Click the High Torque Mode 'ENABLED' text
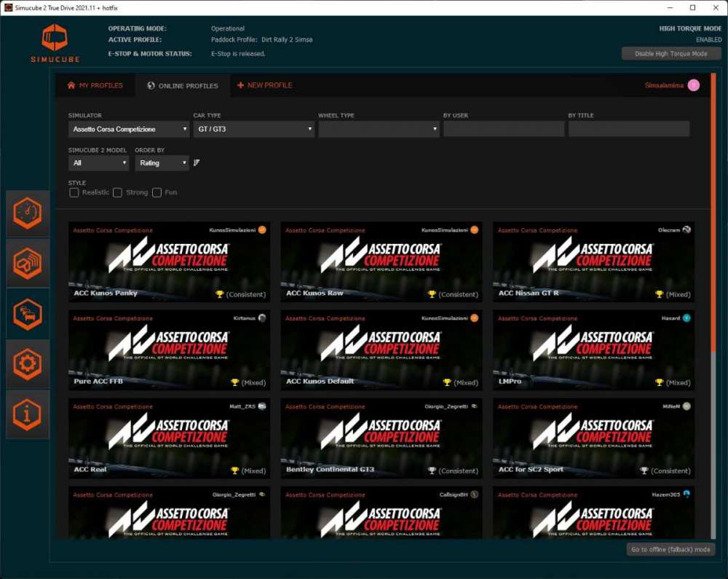The width and height of the screenshot is (728, 579). (x=708, y=40)
